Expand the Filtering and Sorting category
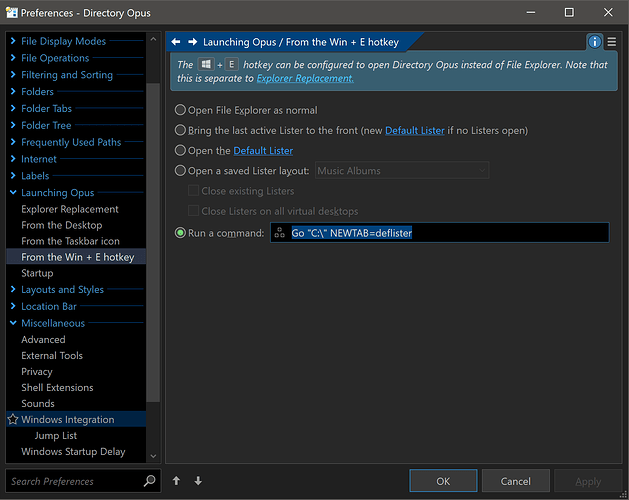The image size is (629, 500). click(13, 75)
